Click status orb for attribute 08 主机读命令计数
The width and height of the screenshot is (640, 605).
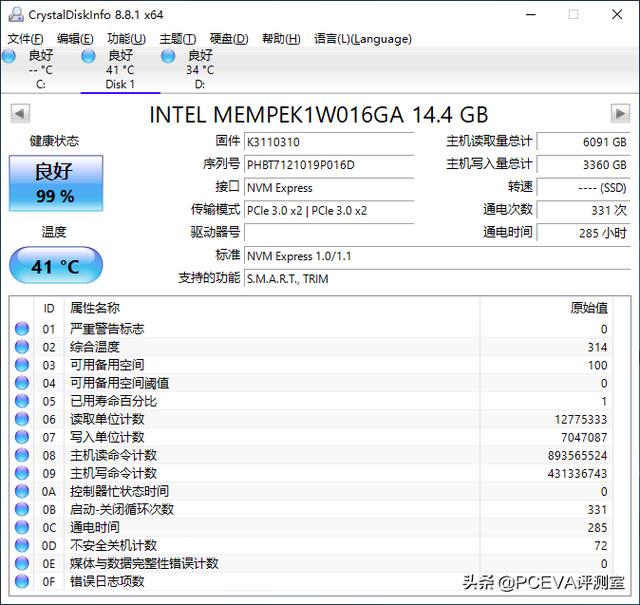tap(22, 455)
